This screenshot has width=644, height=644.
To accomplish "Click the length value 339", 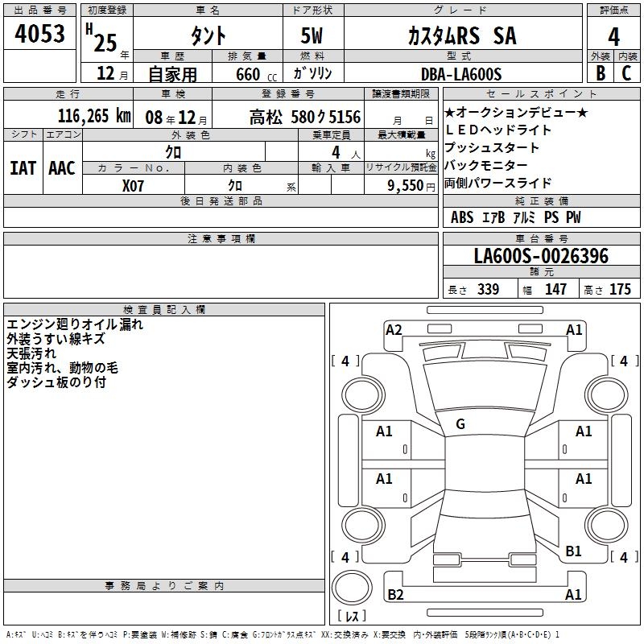I will (488, 289).
